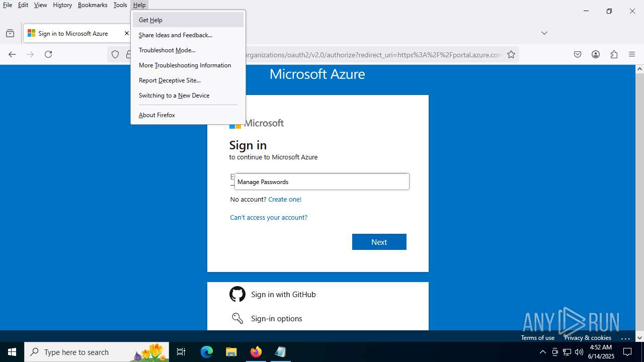Open the Bookmarks menu
644x362 pixels.
point(93,5)
